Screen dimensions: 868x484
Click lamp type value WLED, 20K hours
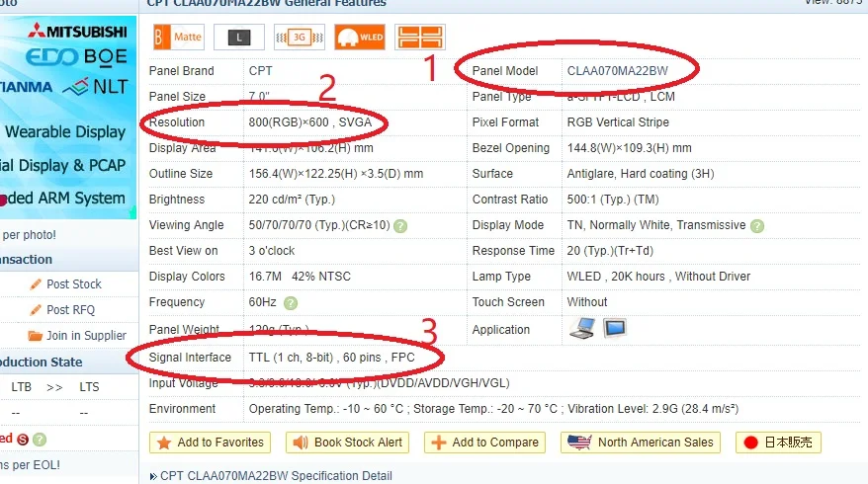click(x=658, y=277)
